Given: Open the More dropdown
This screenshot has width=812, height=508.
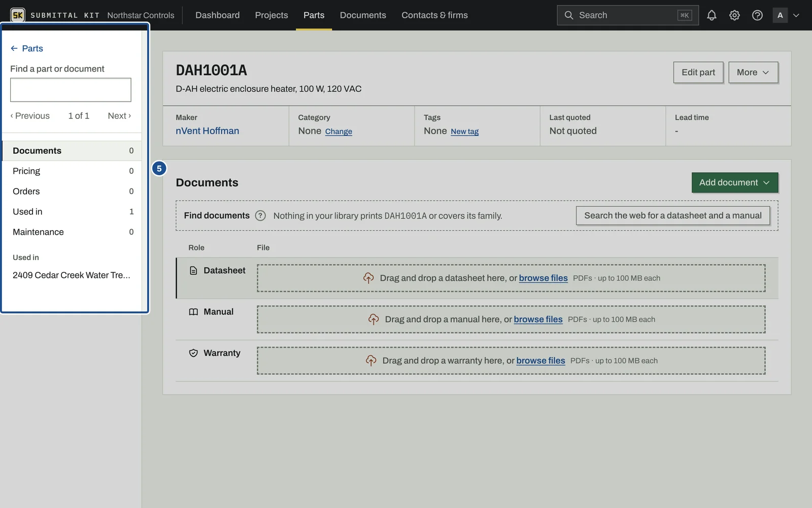Looking at the screenshot, I should [x=753, y=72].
